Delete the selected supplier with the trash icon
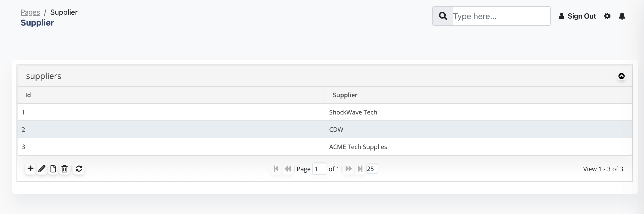Viewport: 644px width, 214px height. tap(64, 169)
